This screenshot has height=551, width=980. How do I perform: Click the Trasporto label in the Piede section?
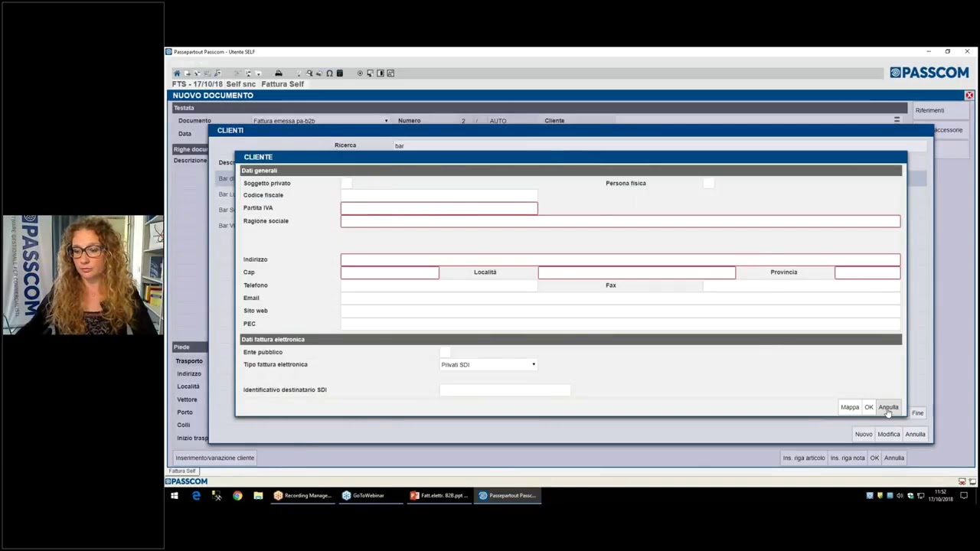click(189, 361)
